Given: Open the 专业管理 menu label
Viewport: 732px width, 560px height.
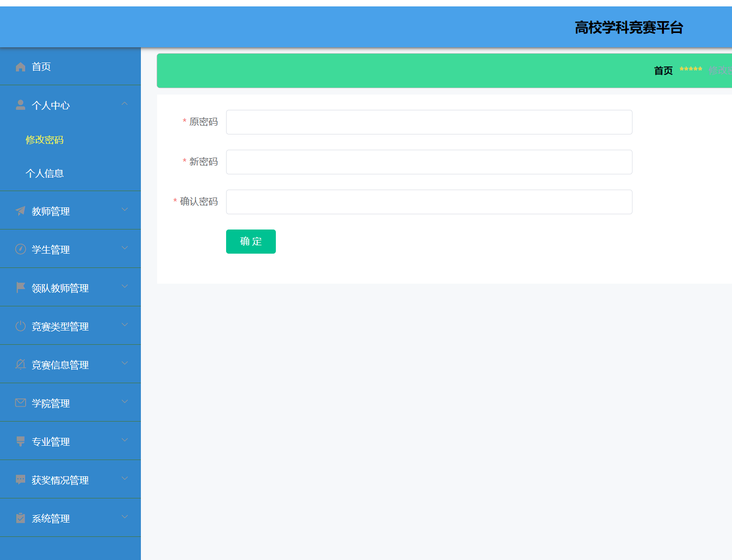Looking at the screenshot, I should [51, 442].
